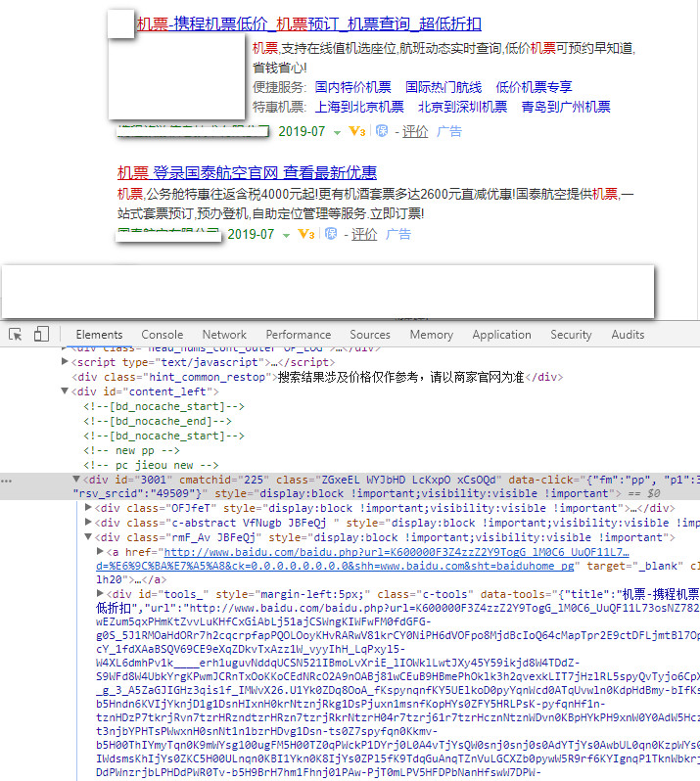Open the 北京到深圳机票 link
The height and width of the screenshot is (781, 700).
click(462, 107)
